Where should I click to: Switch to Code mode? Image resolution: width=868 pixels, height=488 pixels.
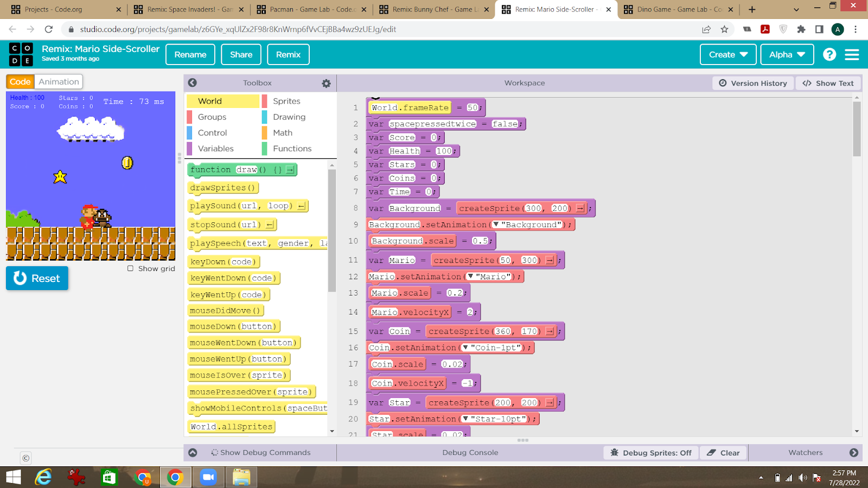[x=20, y=82]
